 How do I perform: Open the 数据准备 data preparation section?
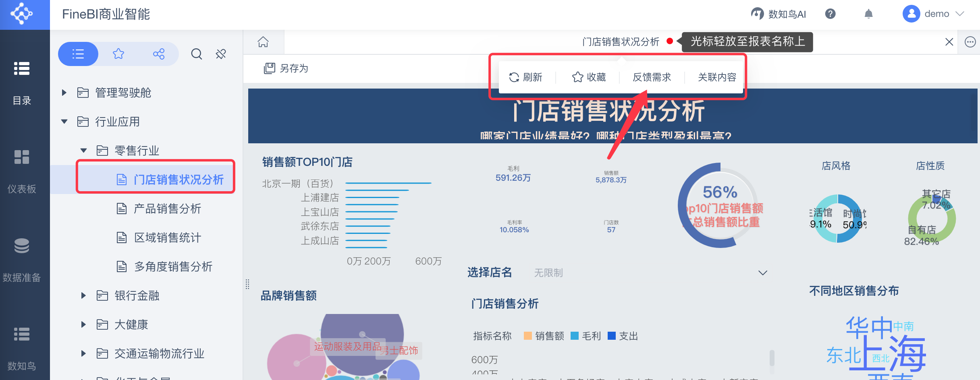coord(22,260)
